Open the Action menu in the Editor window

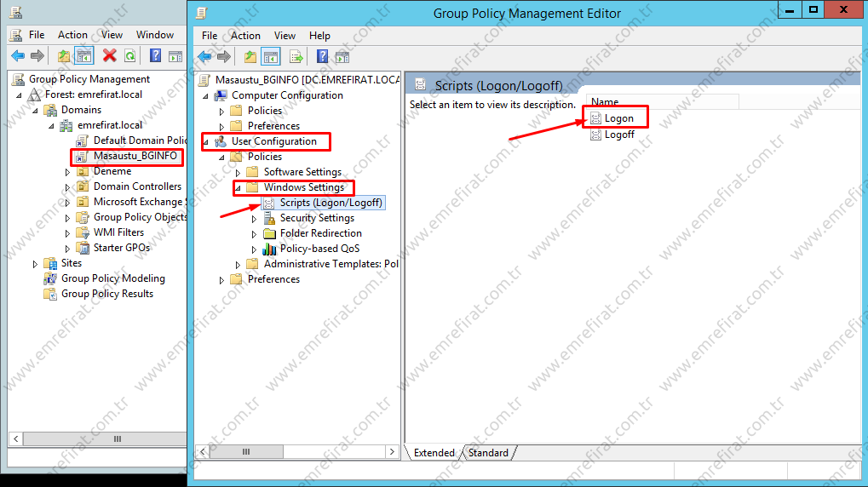(245, 35)
